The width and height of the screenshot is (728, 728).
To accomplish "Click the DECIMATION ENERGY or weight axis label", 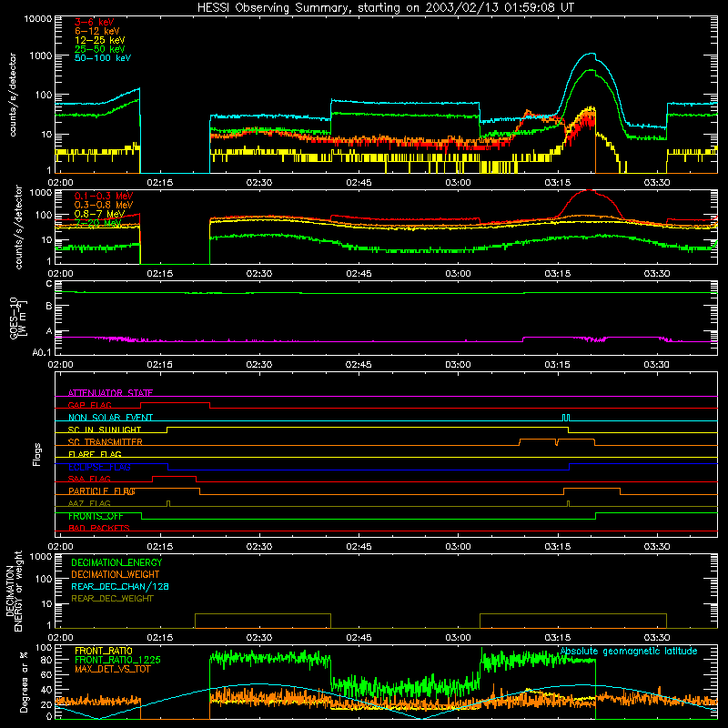I will [14, 591].
